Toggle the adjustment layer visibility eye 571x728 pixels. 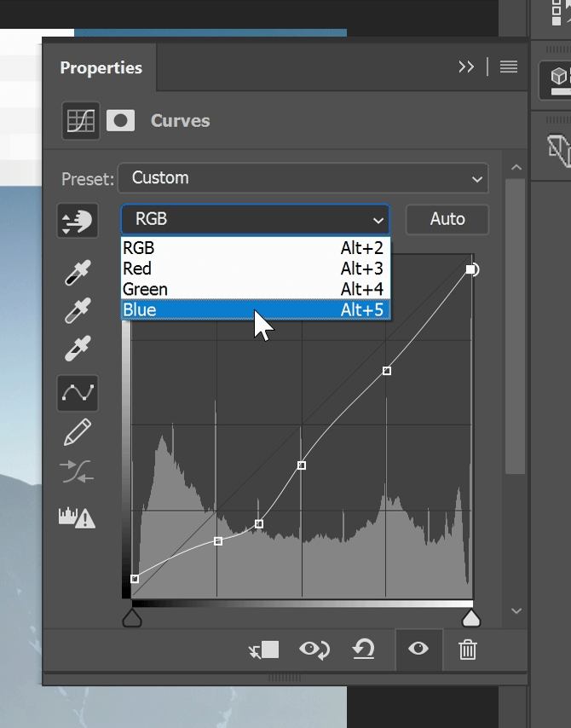(x=418, y=650)
